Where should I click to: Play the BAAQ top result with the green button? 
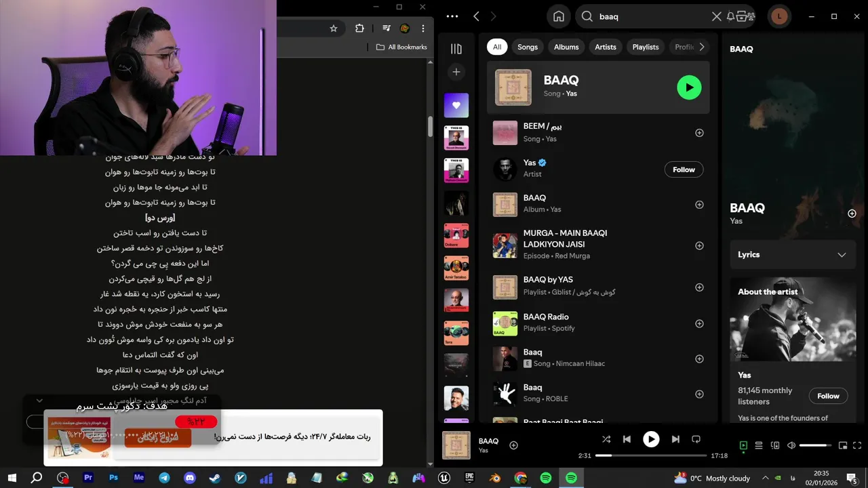[x=689, y=87]
